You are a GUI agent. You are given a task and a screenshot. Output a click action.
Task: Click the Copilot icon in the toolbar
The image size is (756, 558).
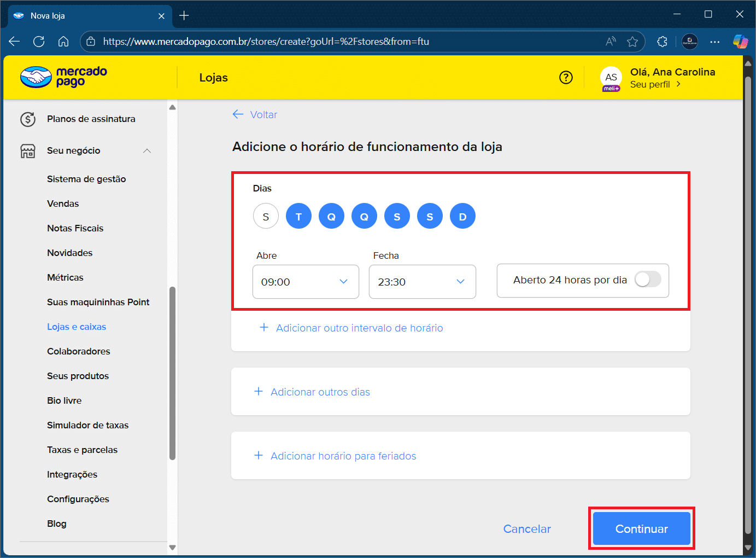(741, 41)
